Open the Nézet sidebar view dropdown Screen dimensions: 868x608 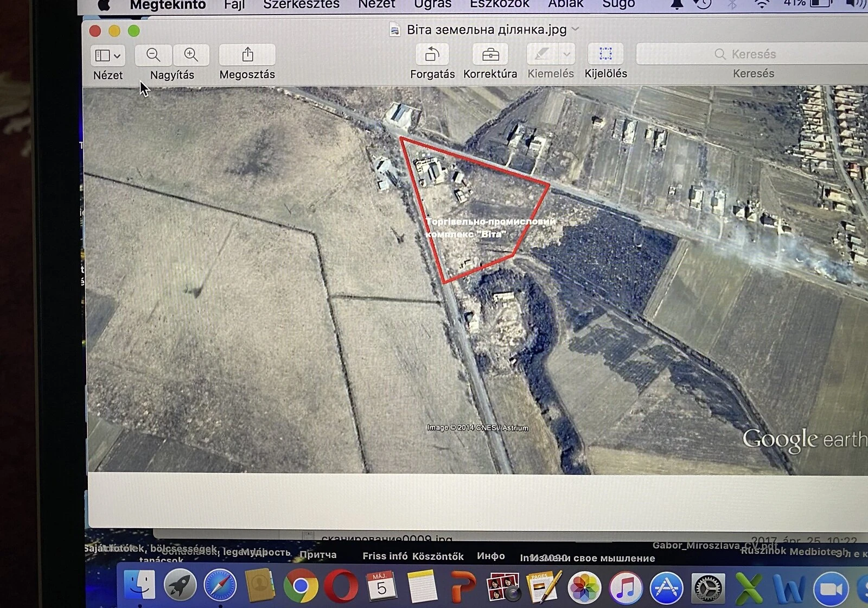pos(107,55)
